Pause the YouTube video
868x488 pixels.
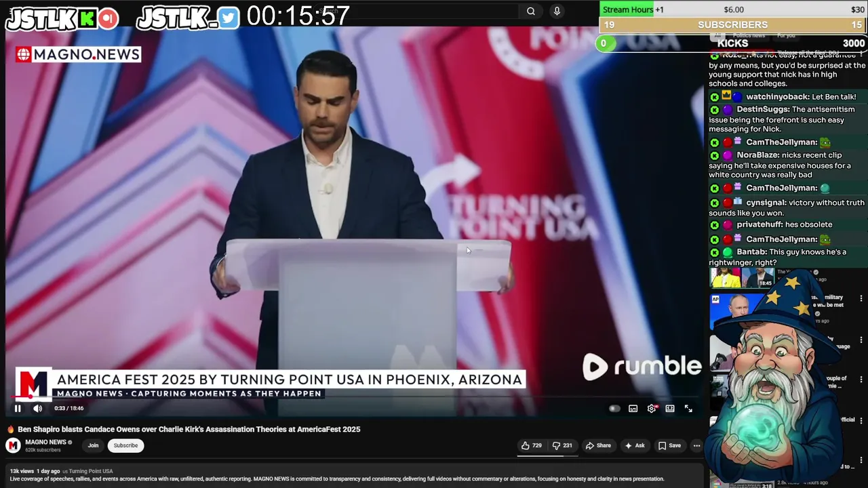pyautogui.click(x=18, y=408)
